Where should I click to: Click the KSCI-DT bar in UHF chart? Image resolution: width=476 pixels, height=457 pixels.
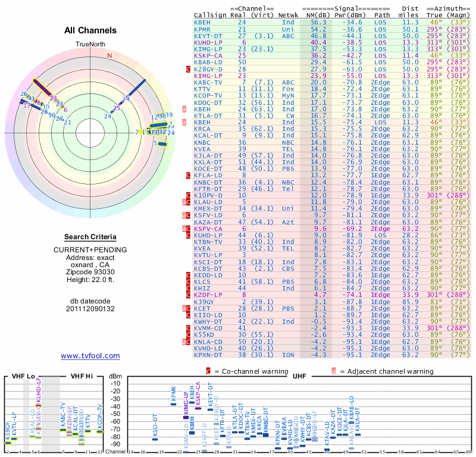(x=155, y=439)
